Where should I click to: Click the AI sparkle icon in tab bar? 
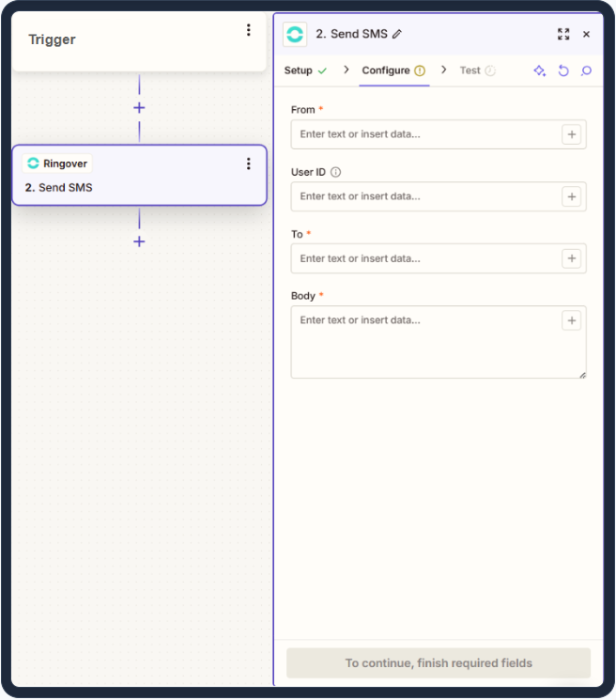point(539,70)
